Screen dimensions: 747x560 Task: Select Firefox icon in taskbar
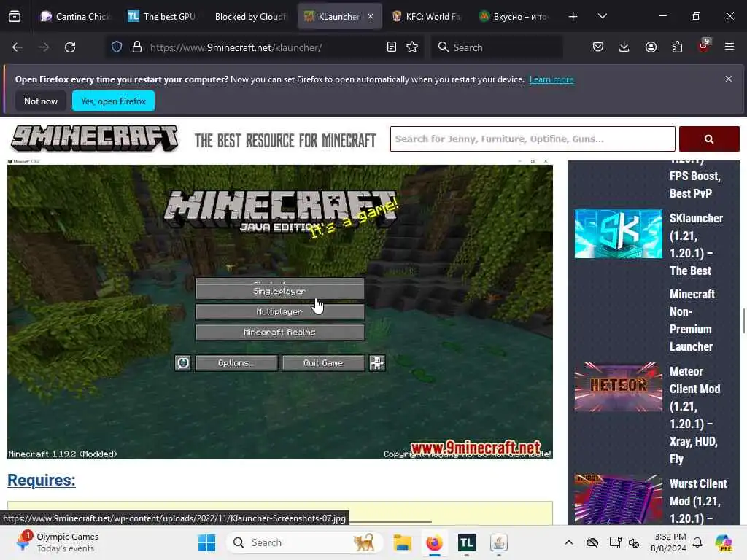[x=434, y=542]
